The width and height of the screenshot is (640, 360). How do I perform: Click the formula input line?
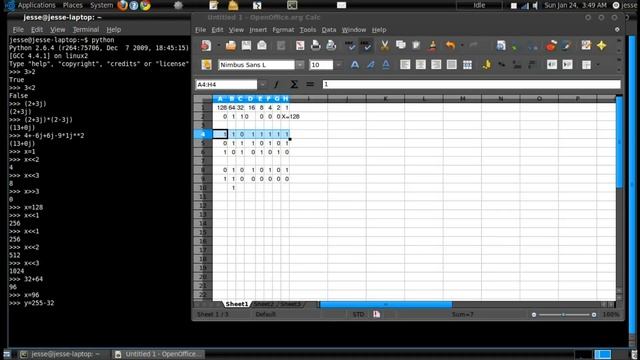tap(471, 84)
